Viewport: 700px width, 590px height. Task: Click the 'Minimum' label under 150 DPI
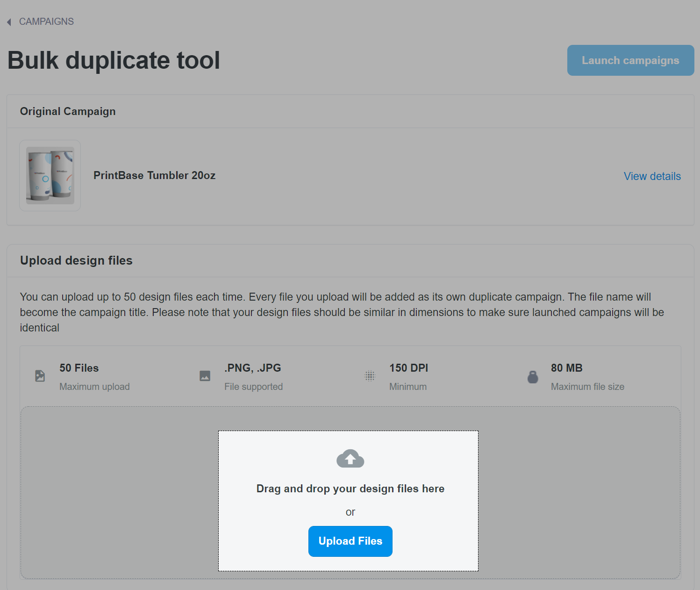(x=408, y=387)
